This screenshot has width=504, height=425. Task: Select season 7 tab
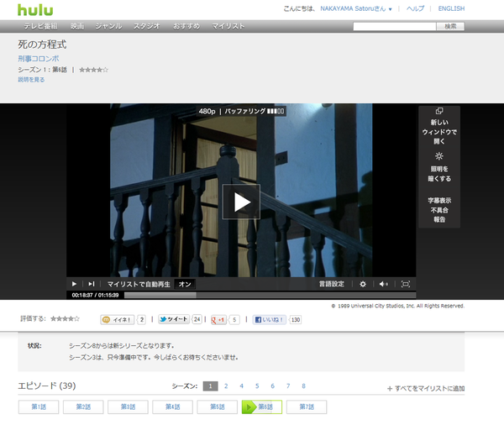[288, 386]
